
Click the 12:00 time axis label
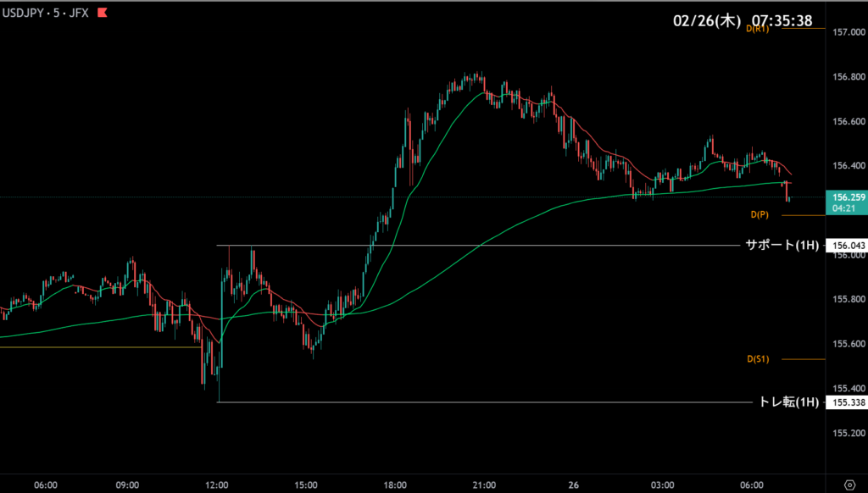click(x=217, y=485)
